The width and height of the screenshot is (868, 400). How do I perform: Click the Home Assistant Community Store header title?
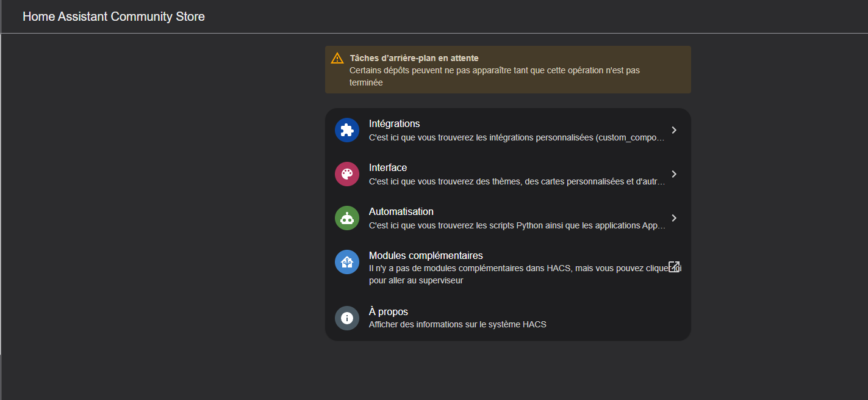[113, 16]
